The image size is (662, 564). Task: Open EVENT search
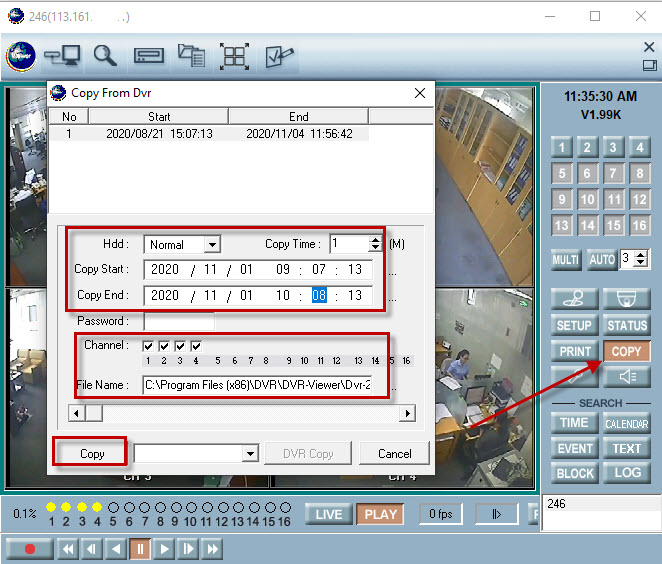(x=575, y=448)
